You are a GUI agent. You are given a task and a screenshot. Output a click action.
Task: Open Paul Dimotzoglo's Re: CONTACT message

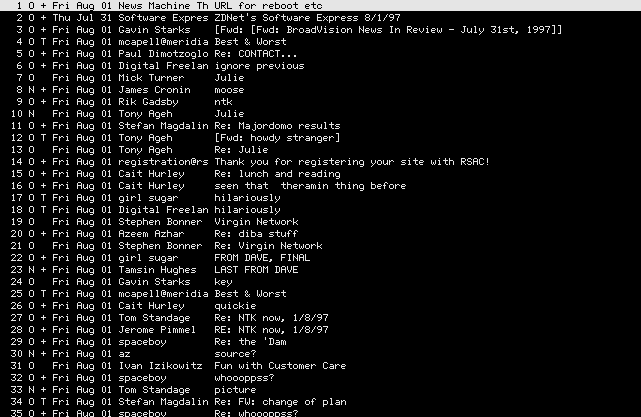(320, 54)
